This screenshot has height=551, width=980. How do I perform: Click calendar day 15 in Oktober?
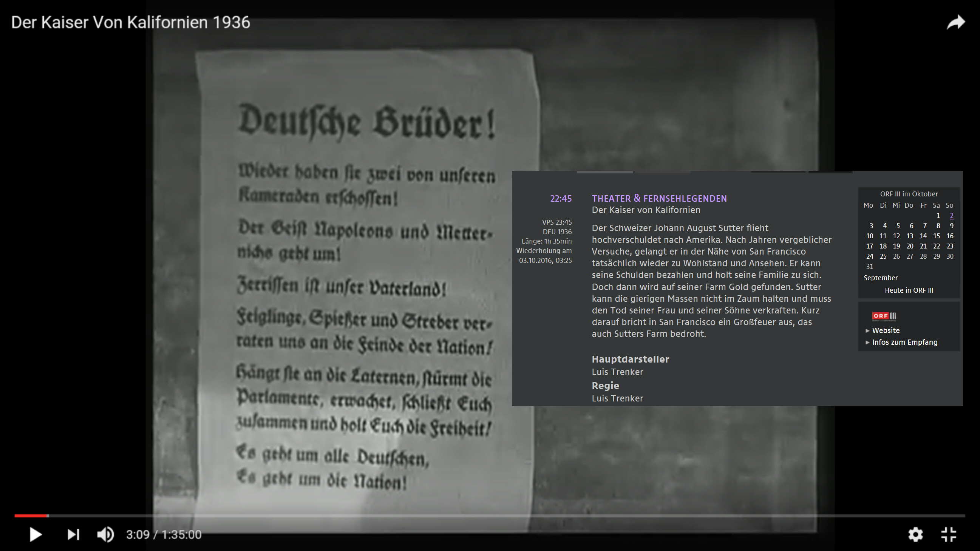click(x=936, y=236)
